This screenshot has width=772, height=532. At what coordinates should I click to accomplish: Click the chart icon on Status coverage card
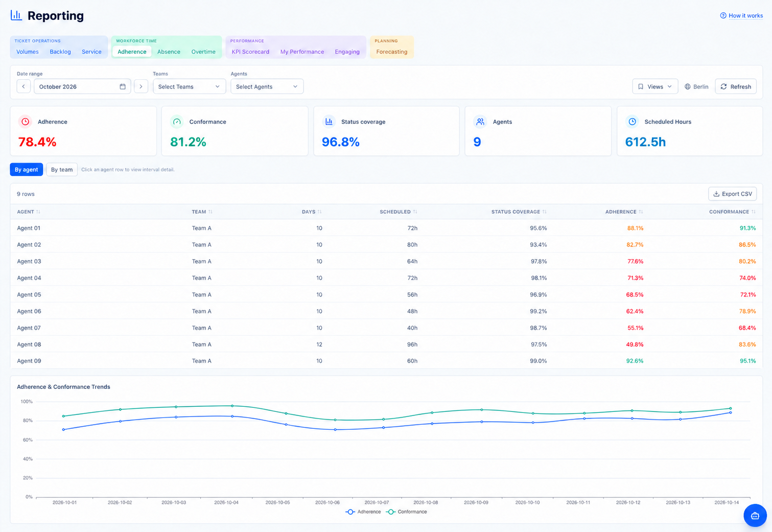tap(329, 122)
